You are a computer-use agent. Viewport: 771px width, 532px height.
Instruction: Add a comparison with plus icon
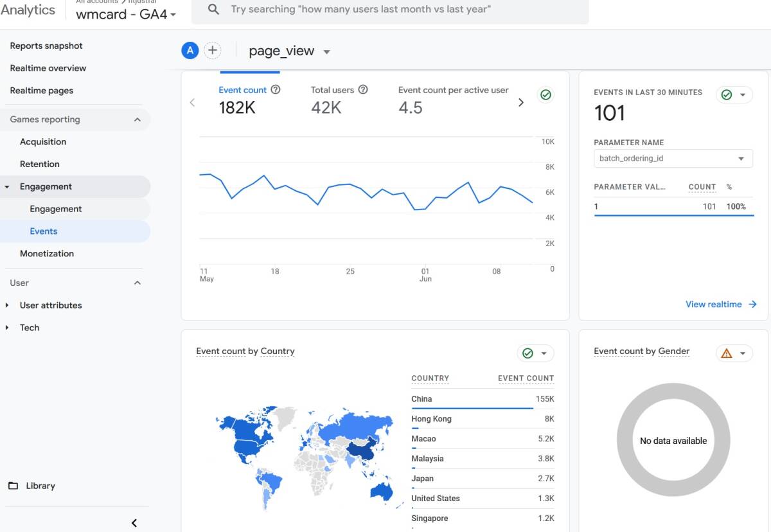(x=212, y=51)
